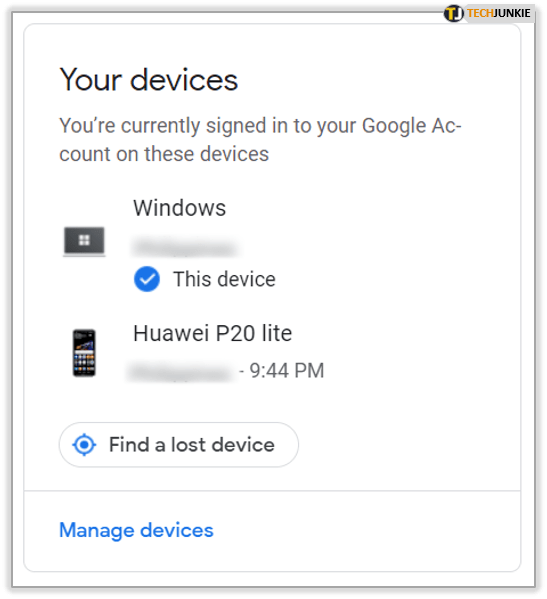The width and height of the screenshot is (547, 599).
Task: Click the Your devices heading
Action: coord(149,80)
